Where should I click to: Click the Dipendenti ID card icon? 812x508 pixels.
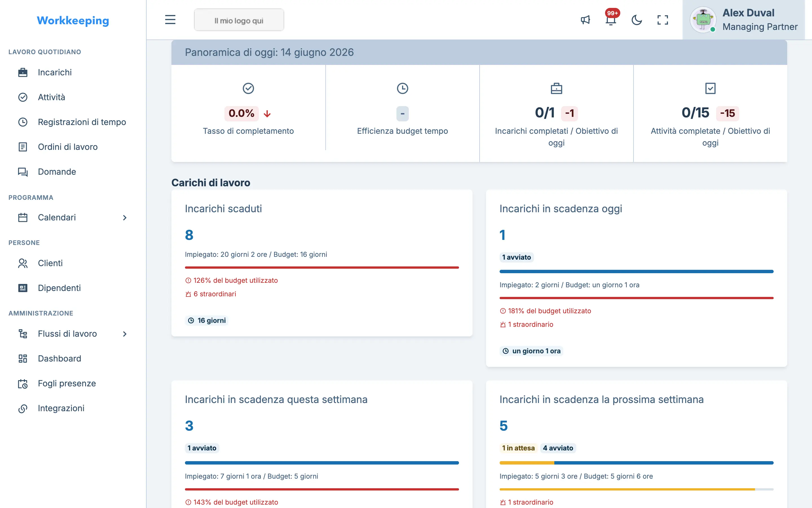tap(23, 288)
